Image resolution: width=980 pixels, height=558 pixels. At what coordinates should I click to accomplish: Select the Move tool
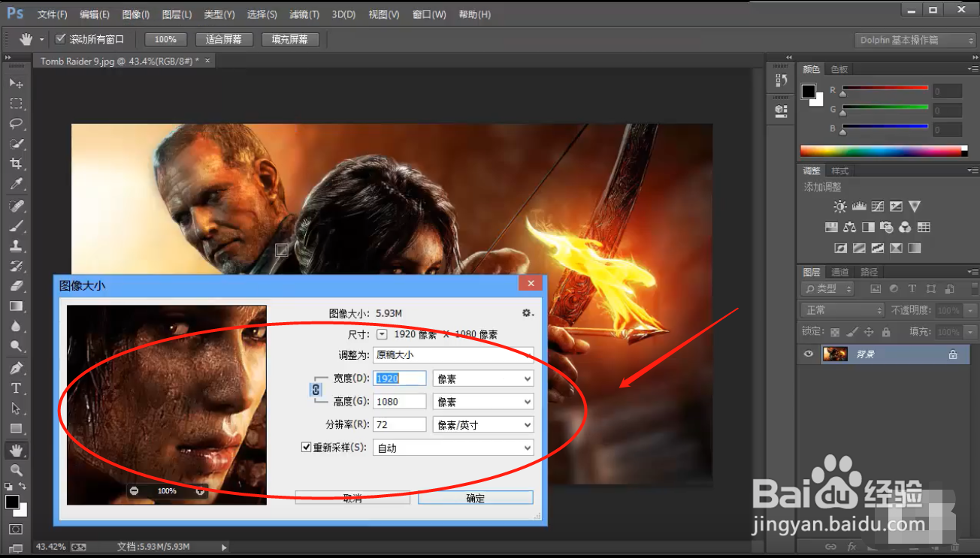coord(16,83)
